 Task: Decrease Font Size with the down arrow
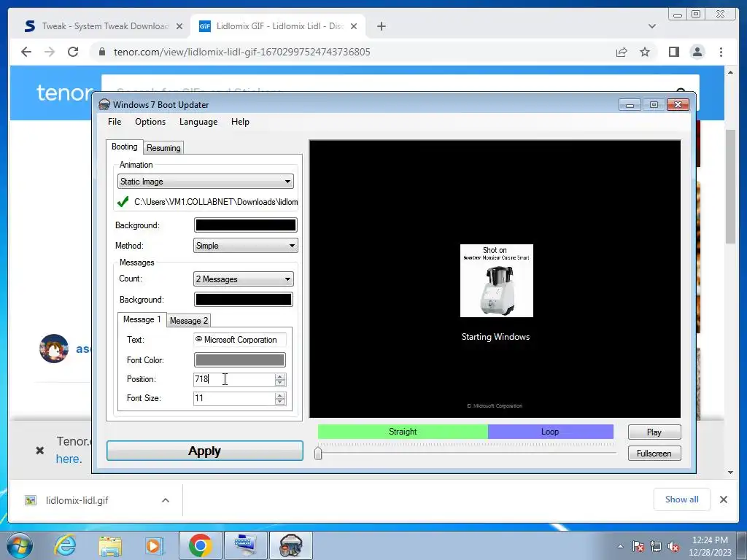(280, 402)
